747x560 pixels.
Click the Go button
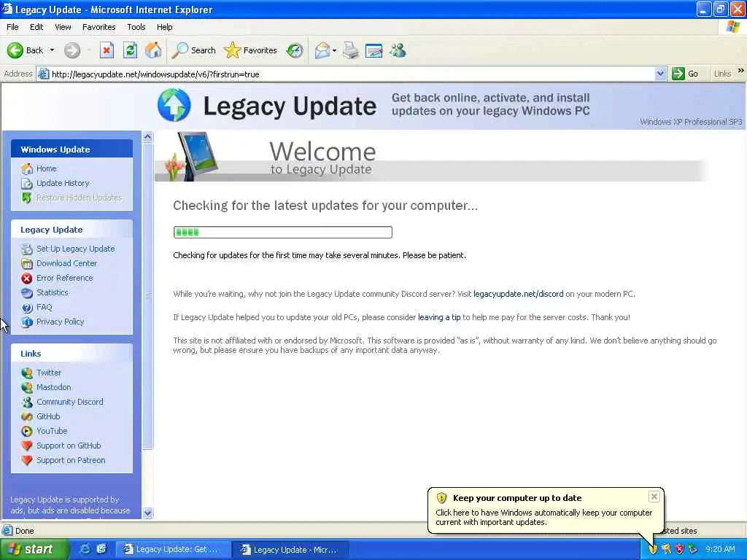(x=686, y=74)
